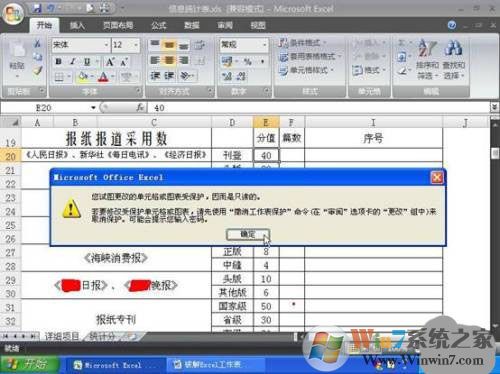Open the font name dropdown showing 宋体
Screen dimensions: 500x374
click(x=106, y=45)
